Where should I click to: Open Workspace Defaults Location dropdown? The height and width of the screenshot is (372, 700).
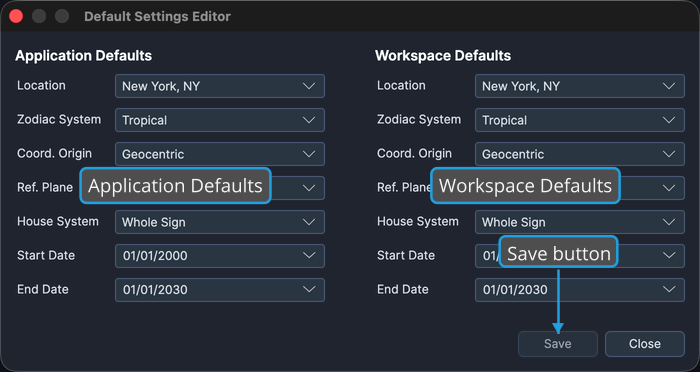(579, 86)
